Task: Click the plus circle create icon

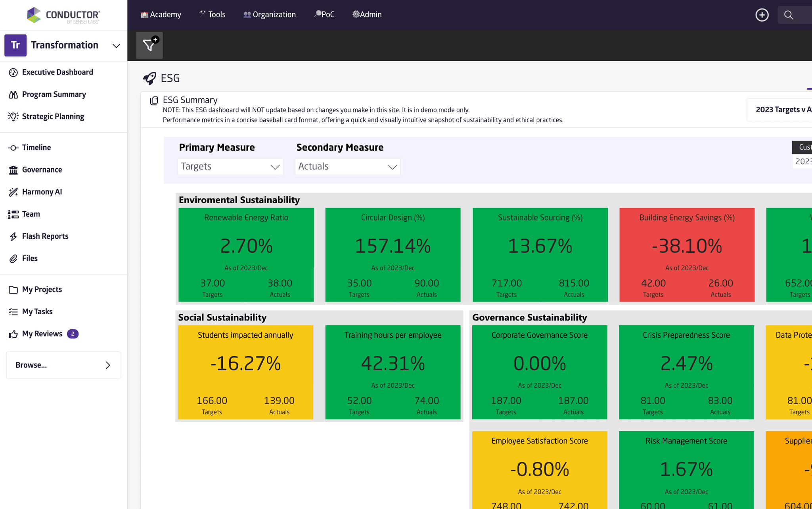Action: 762,15
